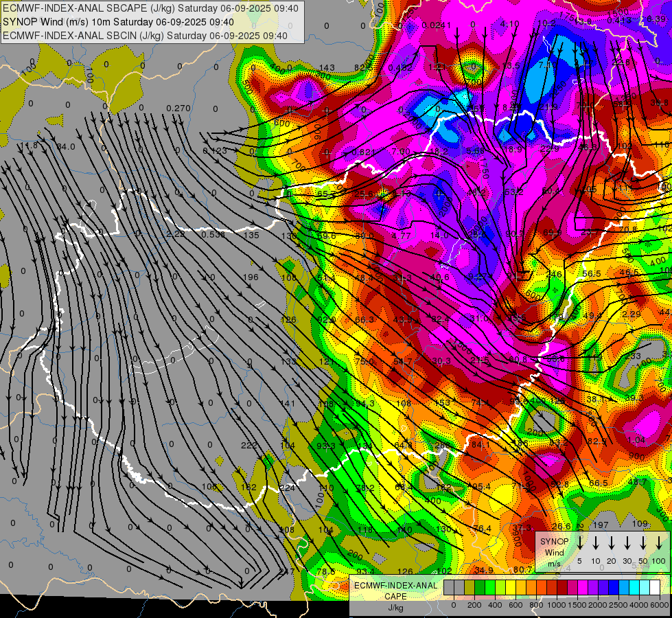Click the map value 1.04
The image size is (672, 618).
pos(636,439)
